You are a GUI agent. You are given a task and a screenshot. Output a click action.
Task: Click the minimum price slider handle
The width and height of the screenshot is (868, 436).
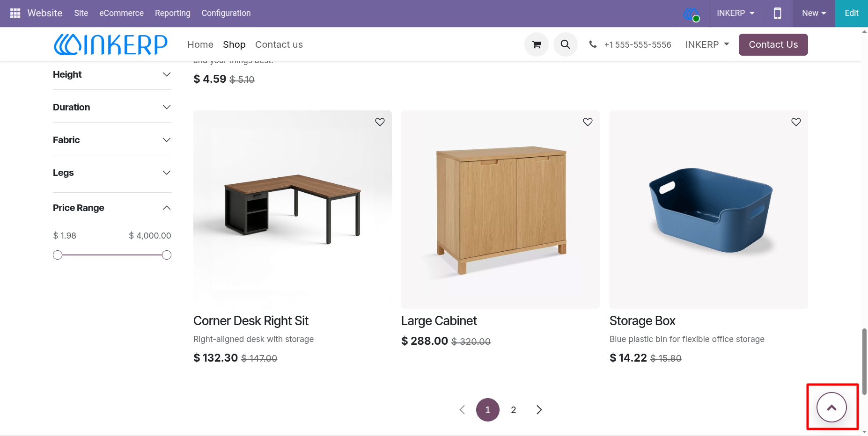[58, 255]
